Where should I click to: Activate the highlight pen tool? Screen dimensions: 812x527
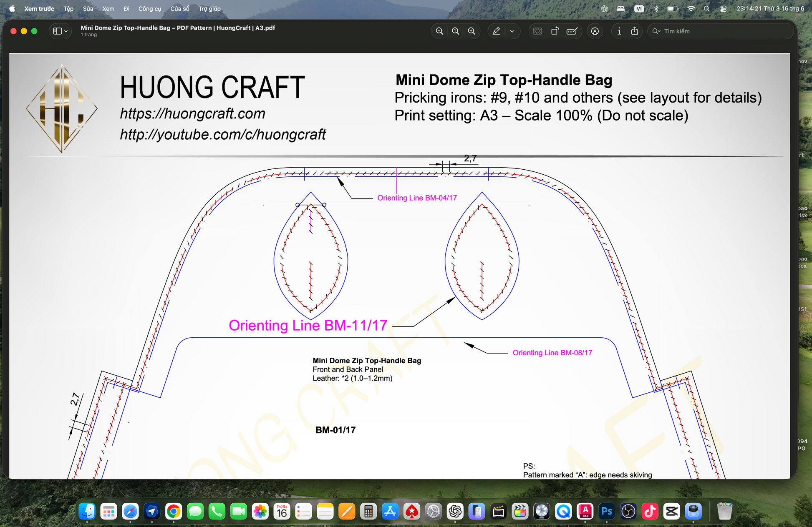pos(497,31)
